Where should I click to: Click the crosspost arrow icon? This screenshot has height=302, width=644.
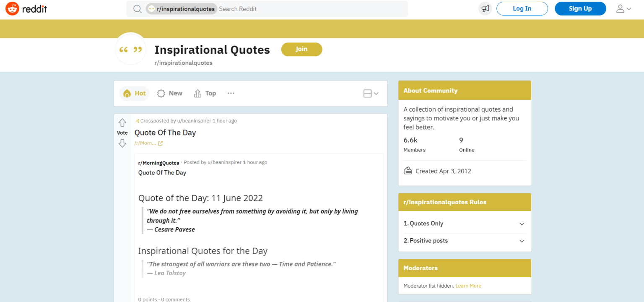tap(137, 120)
